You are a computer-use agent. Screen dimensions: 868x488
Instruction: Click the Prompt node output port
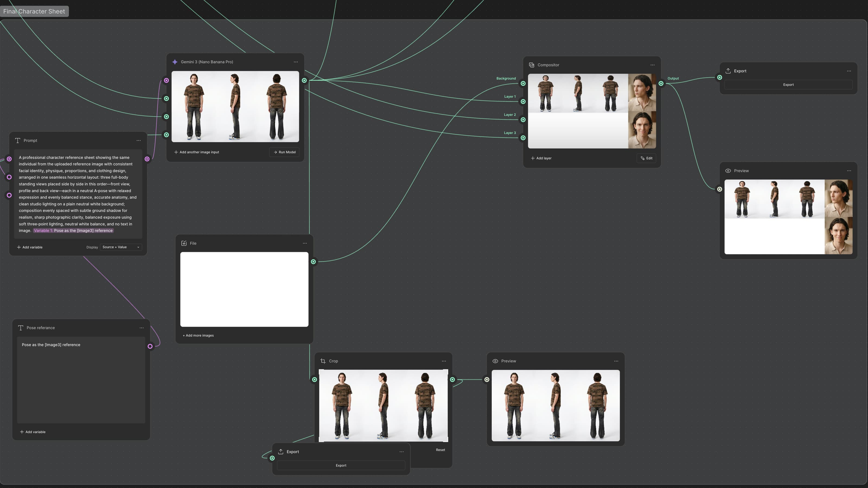(x=147, y=159)
